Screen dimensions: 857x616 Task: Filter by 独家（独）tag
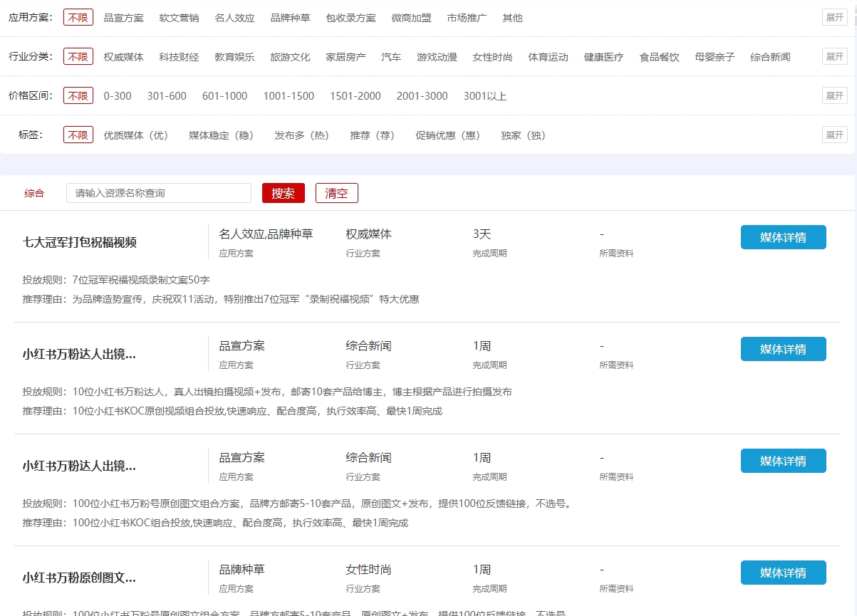pyautogui.click(x=524, y=135)
